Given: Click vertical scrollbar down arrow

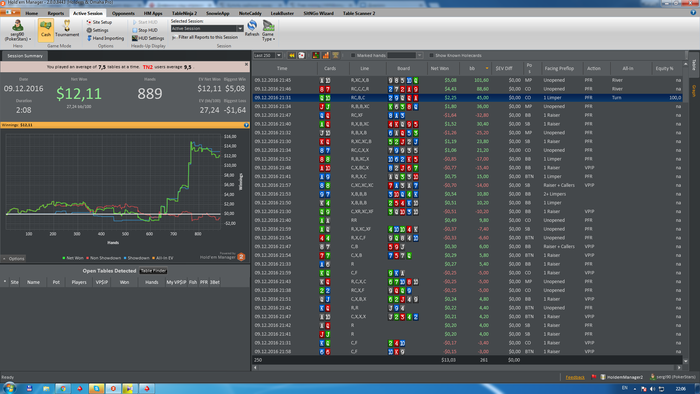Looking at the screenshot, I should click(686, 361).
